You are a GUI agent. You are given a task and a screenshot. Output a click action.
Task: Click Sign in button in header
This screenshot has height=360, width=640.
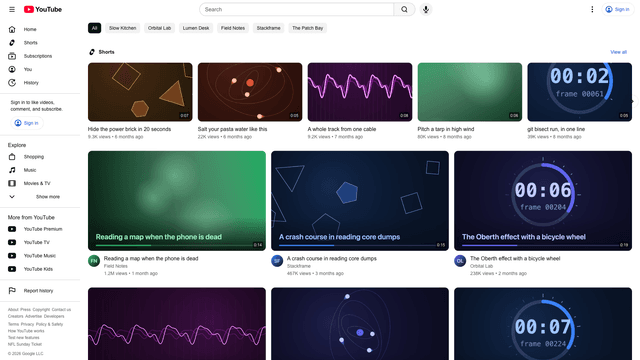click(617, 9)
